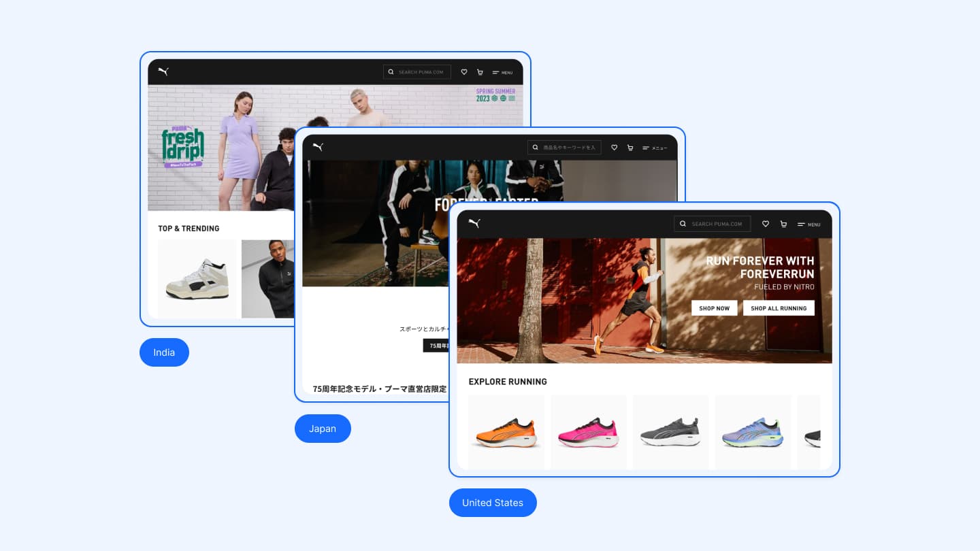The width and height of the screenshot is (980, 551).
Task: Open shopping cart in United States window
Action: 783,224
